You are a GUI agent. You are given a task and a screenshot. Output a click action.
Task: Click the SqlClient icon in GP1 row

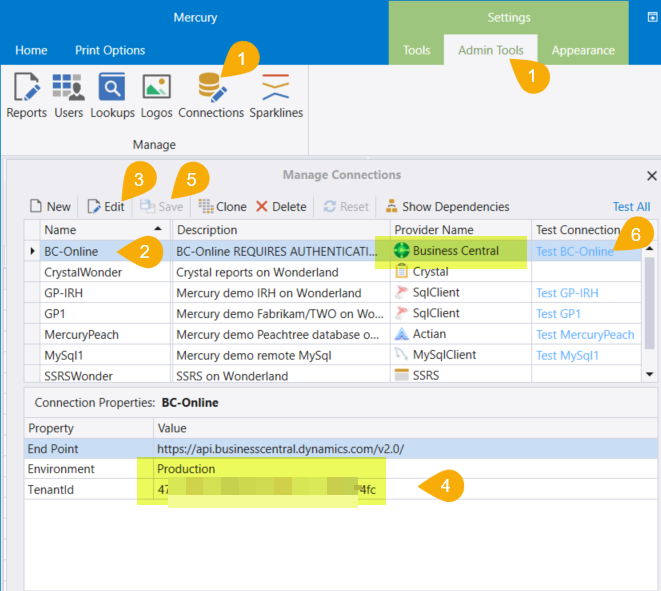[x=401, y=313]
